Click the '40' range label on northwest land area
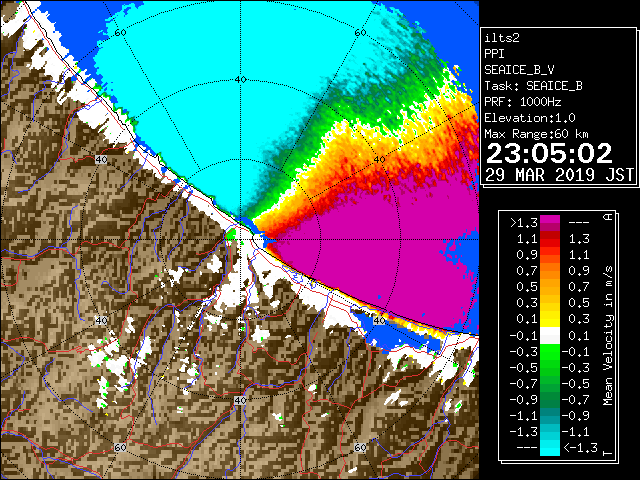640x480 pixels. point(101,160)
